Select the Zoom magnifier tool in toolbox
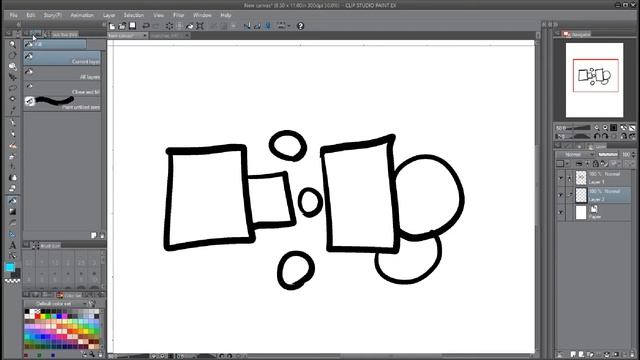This screenshot has width=640, height=360. (13, 44)
